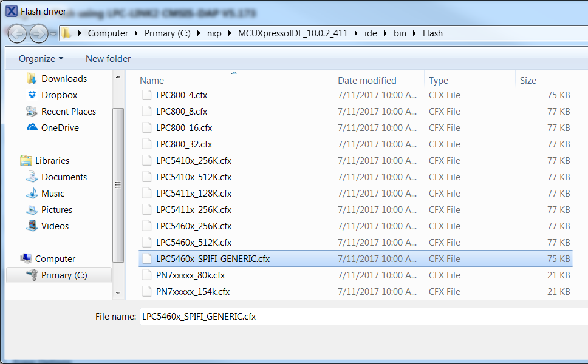Viewport: 588px width, 364px height.
Task: Select ide in the address breadcrumb
Action: (x=371, y=33)
